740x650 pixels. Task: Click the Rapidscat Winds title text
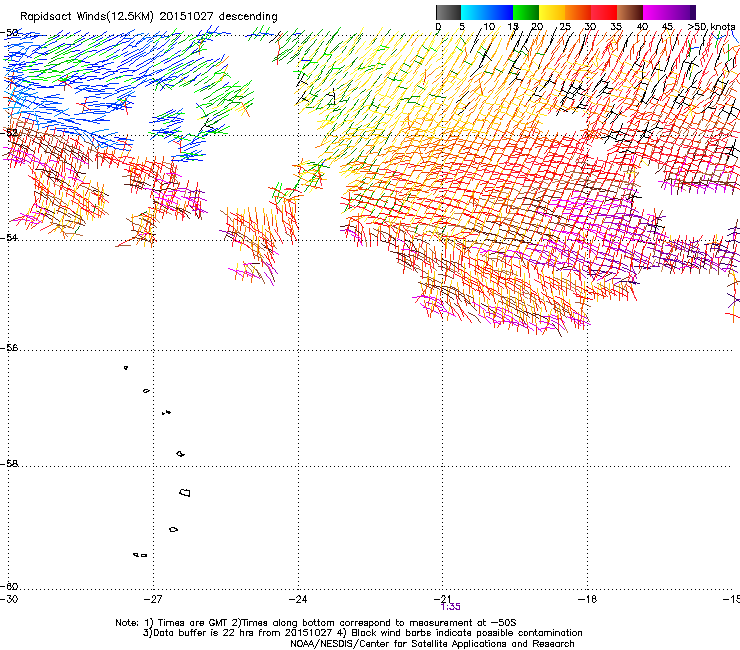(x=149, y=16)
